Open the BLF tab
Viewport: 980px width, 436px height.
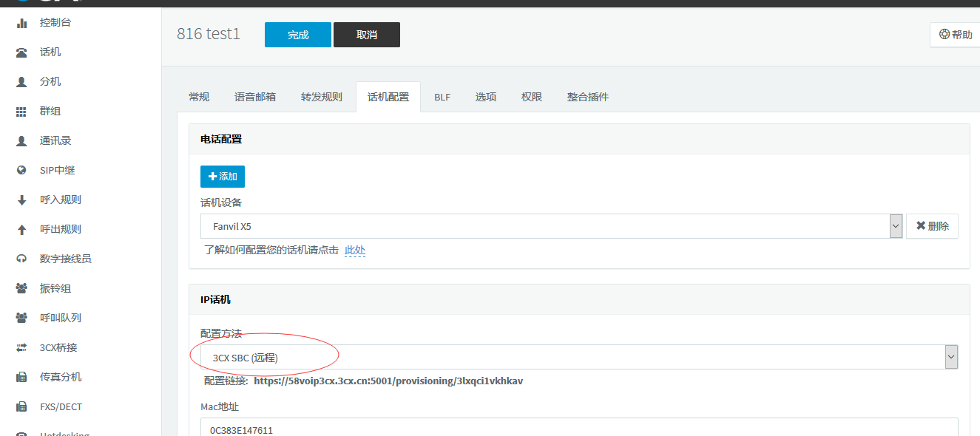click(x=442, y=97)
